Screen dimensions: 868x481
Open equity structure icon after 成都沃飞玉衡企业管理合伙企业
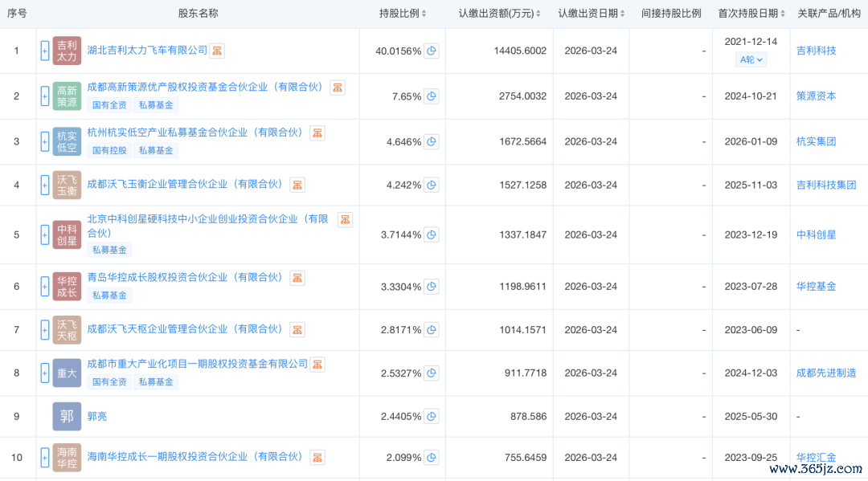297,185
